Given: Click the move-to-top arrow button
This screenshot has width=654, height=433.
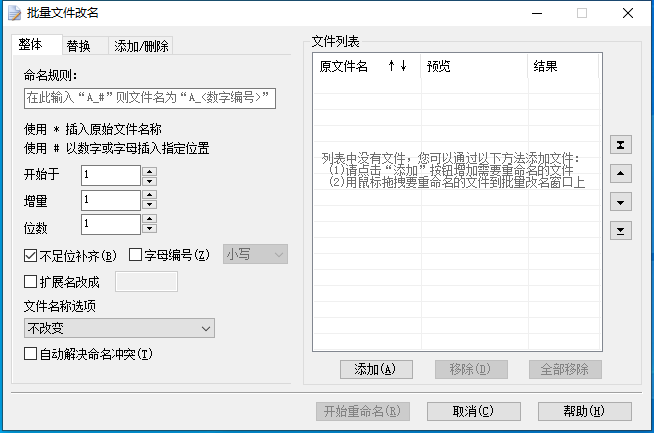Looking at the screenshot, I should (621, 145).
